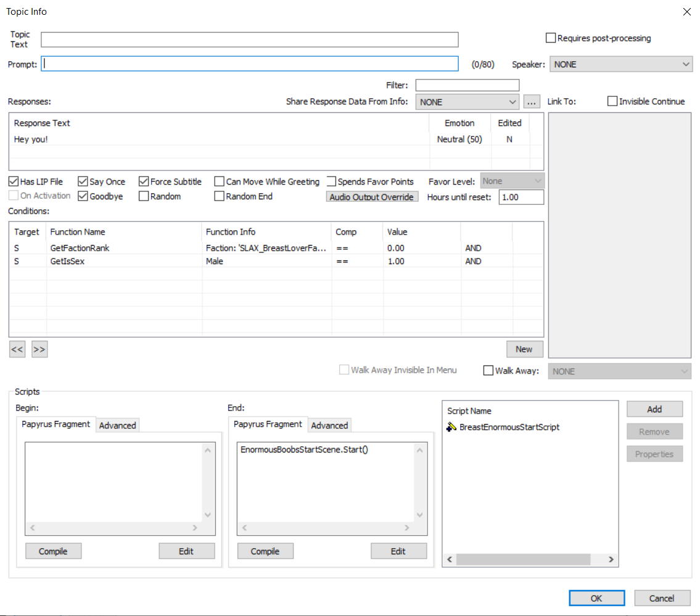This screenshot has height=616, width=700.
Task: Click the Hours until reset field
Action: click(521, 197)
